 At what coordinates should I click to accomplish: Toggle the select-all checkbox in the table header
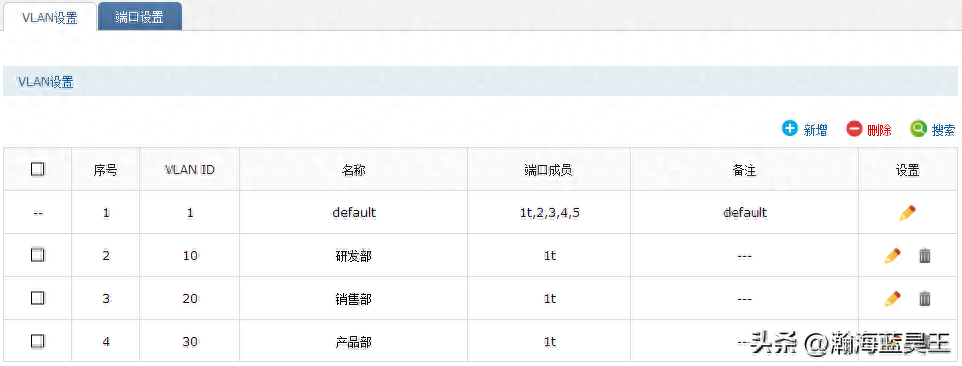tap(37, 169)
